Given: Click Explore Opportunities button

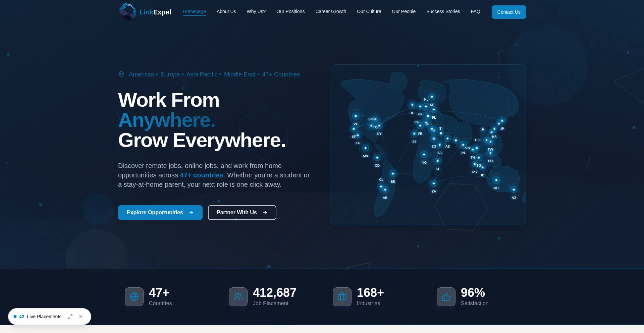Looking at the screenshot, I should [x=160, y=213].
